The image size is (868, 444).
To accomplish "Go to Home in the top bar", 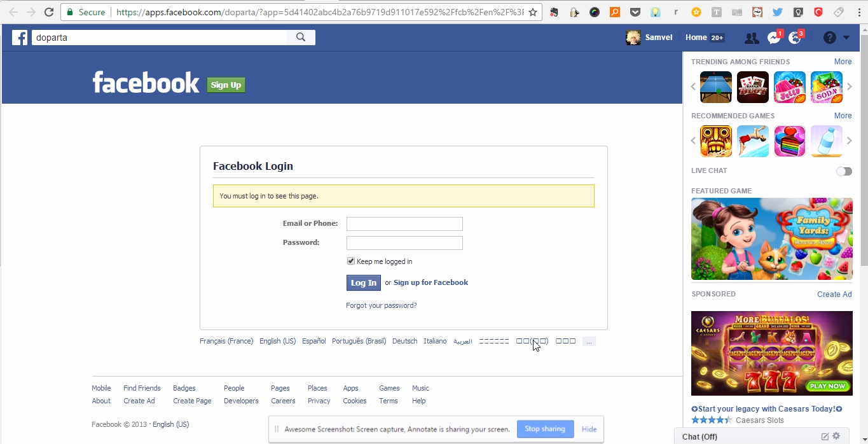I will point(696,38).
